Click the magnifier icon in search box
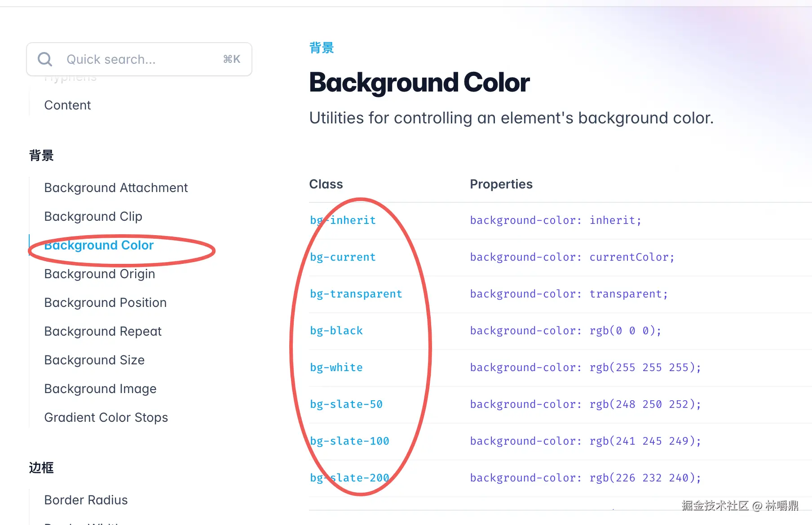 [45, 59]
